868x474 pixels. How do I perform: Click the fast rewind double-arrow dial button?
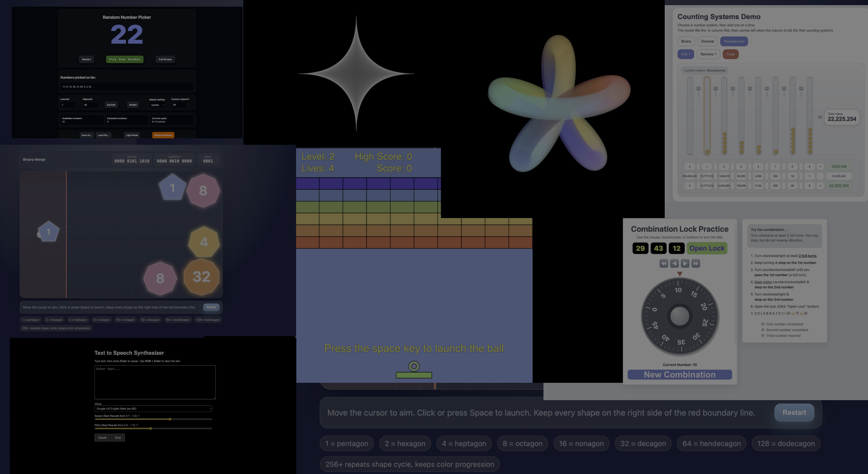point(663,263)
